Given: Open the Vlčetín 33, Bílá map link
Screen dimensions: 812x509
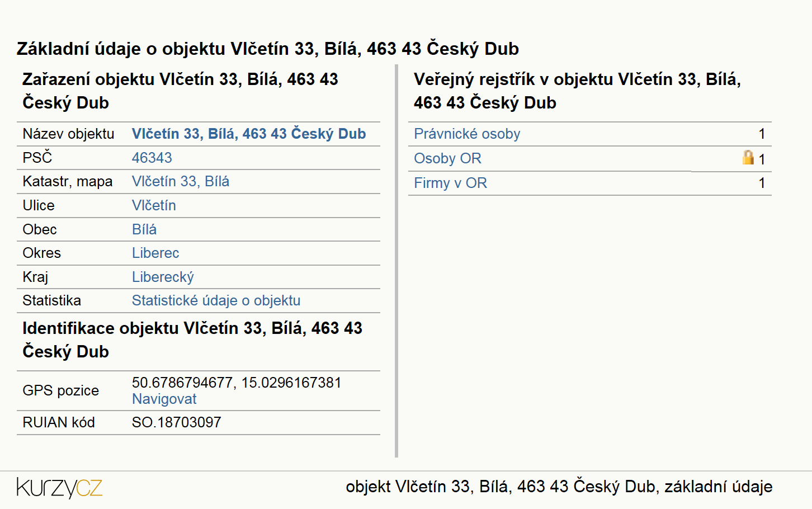Looking at the screenshot, I should tap(181, 181).
